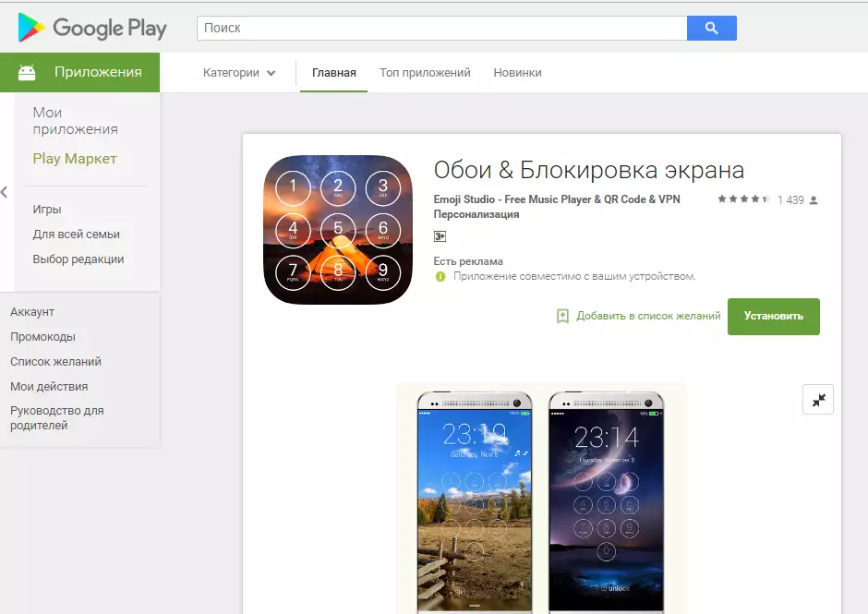This screenshot has width=868, height=614.
Task: Open Список желаний in the sidebar
Action: coord(56,362)
